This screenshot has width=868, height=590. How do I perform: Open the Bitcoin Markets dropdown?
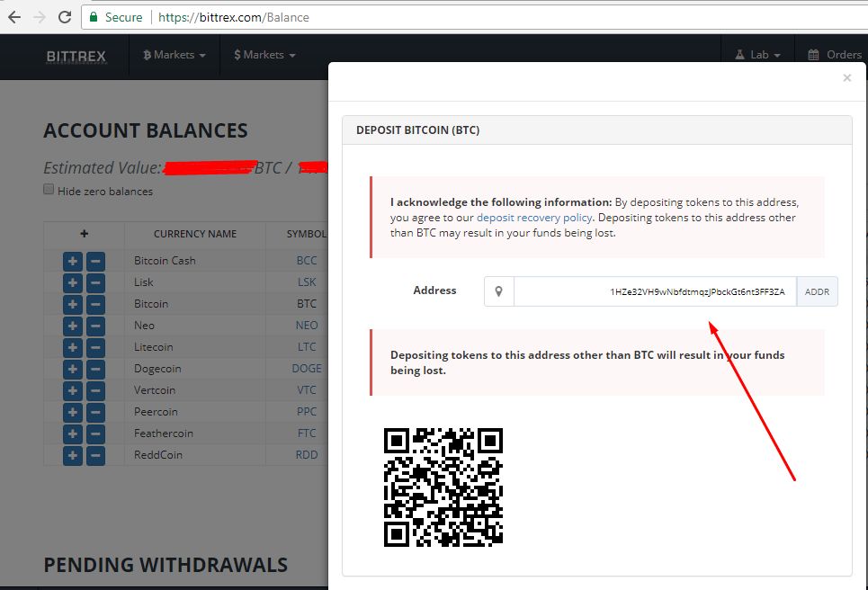pyautogui.click(x=174, y=55)
